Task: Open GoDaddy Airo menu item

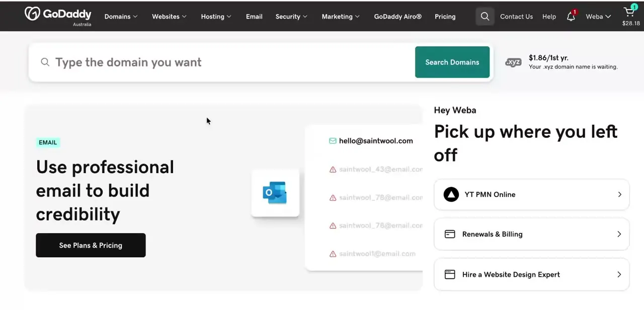Action: point(397,17)
